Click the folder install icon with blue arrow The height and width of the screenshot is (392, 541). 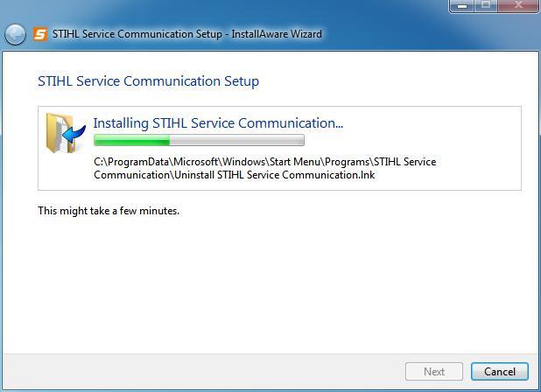(66, 133)
